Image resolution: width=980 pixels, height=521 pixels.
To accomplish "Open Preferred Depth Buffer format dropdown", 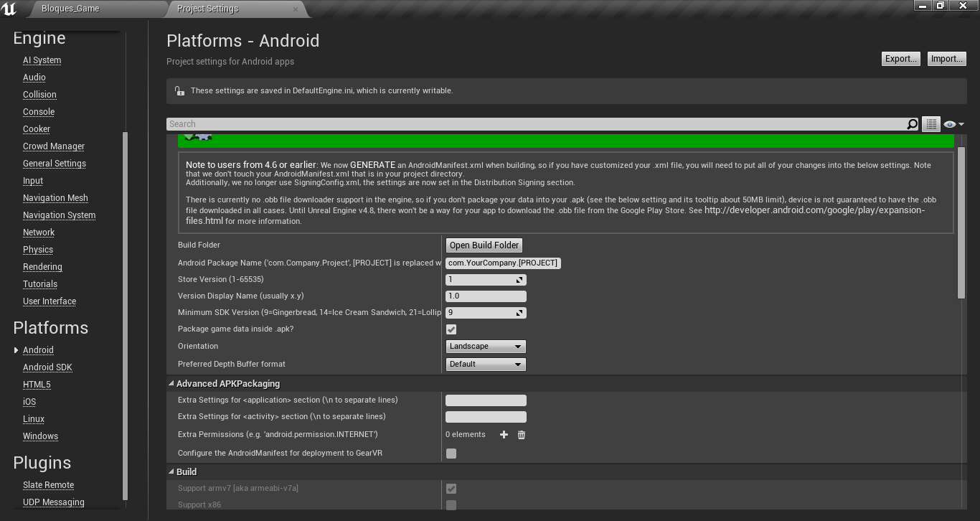I will tap(486, 365).
